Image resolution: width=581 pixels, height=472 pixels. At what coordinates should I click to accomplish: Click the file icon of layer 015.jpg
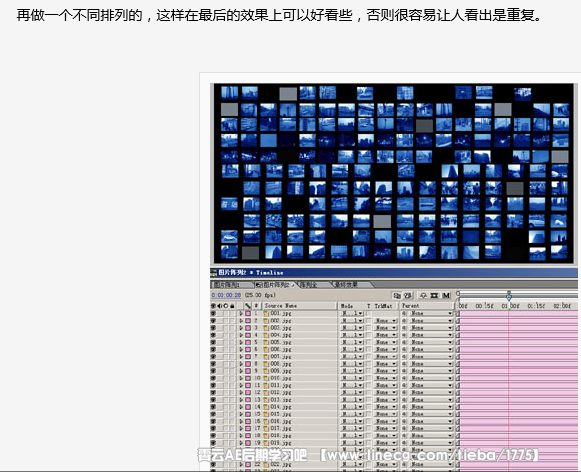pyautogui.click(x=266, y=414)
